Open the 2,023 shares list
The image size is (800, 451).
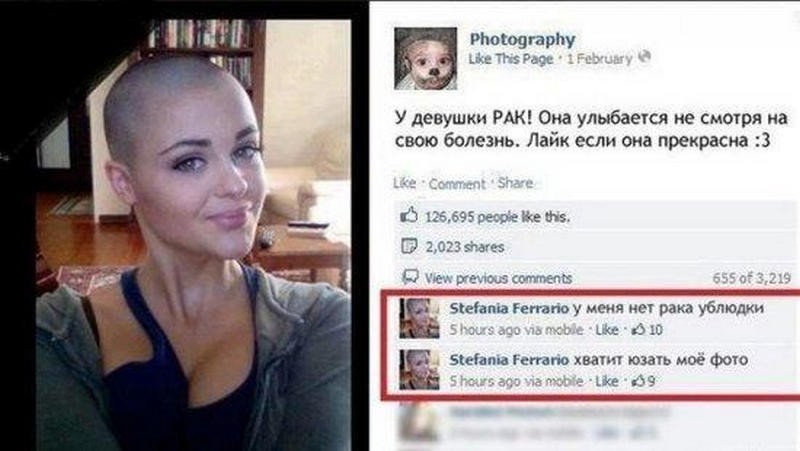click(x=465, y=247)
